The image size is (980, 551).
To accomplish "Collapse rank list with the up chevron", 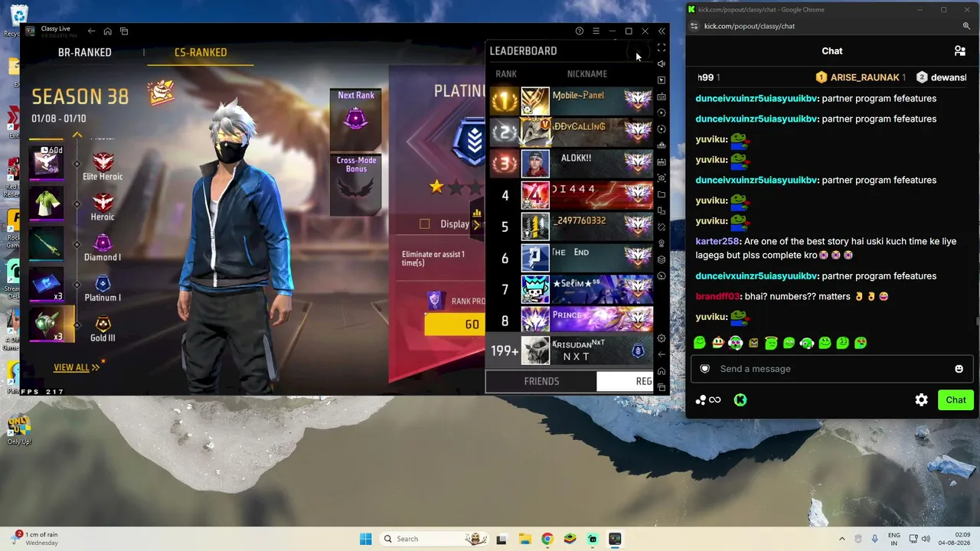I will click(77, 135).
